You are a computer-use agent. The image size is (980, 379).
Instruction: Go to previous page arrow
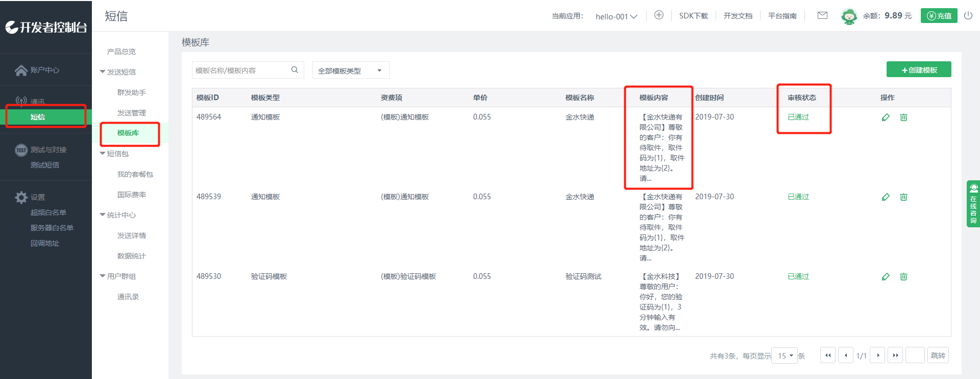846,355
